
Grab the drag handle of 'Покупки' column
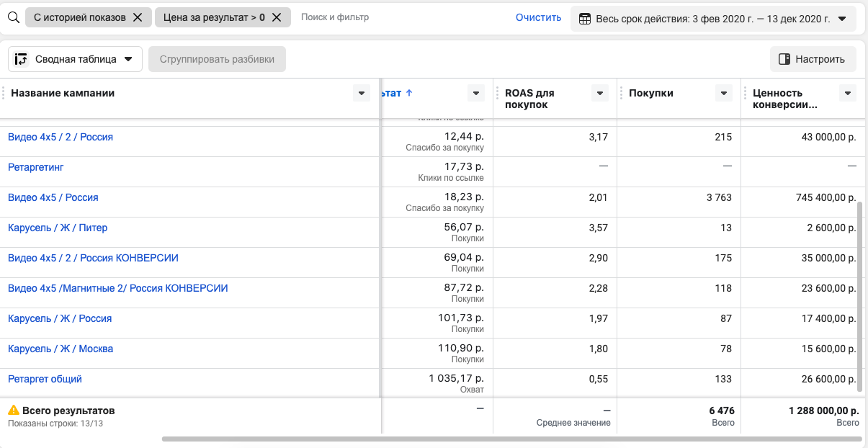pyautogui.click(x=622, y=93)
